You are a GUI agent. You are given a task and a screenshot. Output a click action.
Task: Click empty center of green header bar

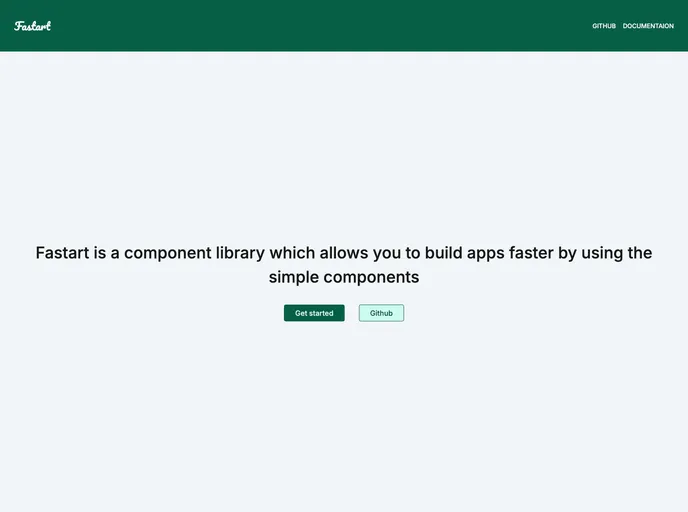pos(320,26)
